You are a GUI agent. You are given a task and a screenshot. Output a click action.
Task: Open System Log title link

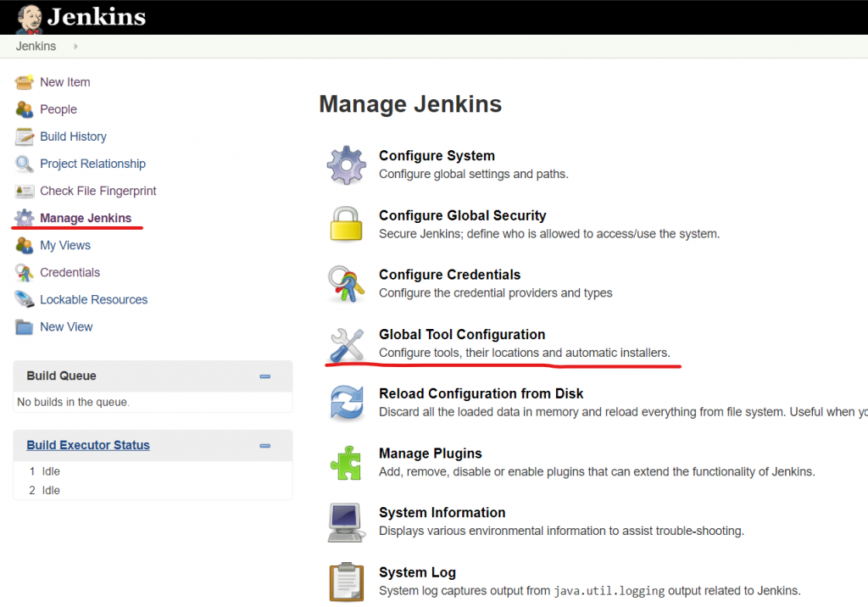click(x=417, y=572)
